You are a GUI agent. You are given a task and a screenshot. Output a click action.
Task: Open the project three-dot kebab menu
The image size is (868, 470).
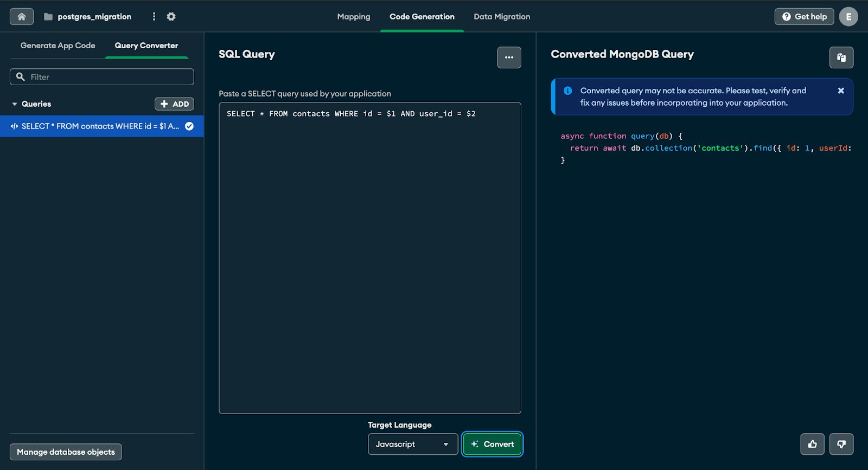click(x=154, y=17)
